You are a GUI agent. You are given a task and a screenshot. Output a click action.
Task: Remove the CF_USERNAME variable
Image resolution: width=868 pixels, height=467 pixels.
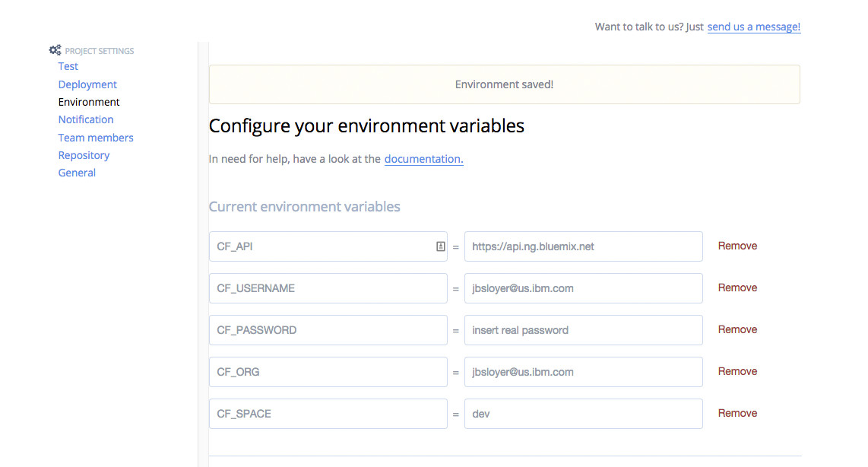click(x=737, y=288)
